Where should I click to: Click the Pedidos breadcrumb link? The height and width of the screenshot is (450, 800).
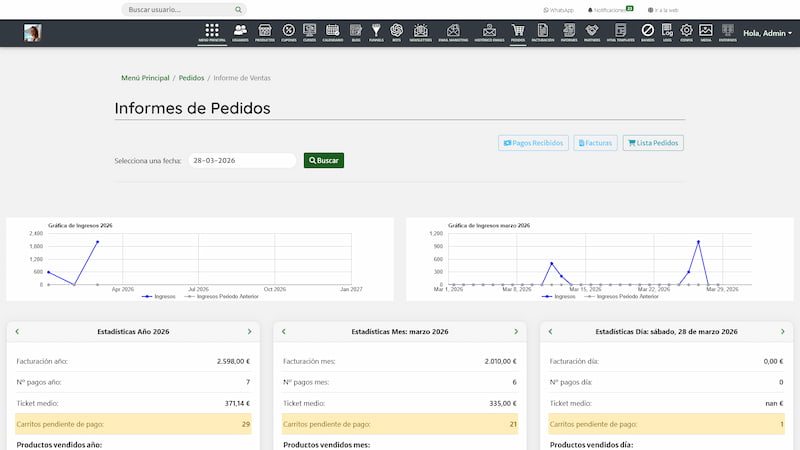(x=191, y=77)
